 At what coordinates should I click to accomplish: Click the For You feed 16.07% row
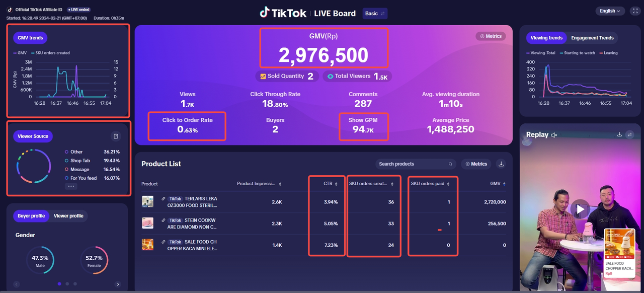click(x=93, y=178)
